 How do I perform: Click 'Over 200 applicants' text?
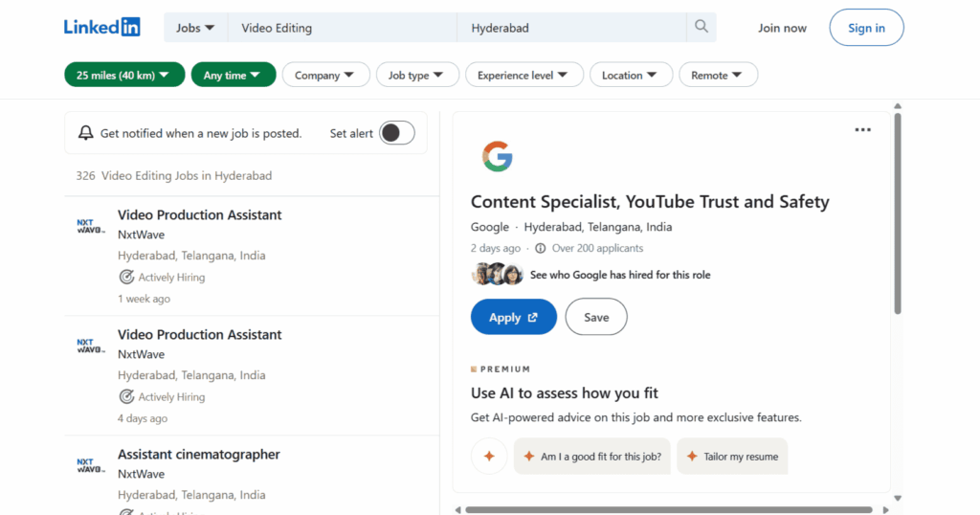[597, 248]
